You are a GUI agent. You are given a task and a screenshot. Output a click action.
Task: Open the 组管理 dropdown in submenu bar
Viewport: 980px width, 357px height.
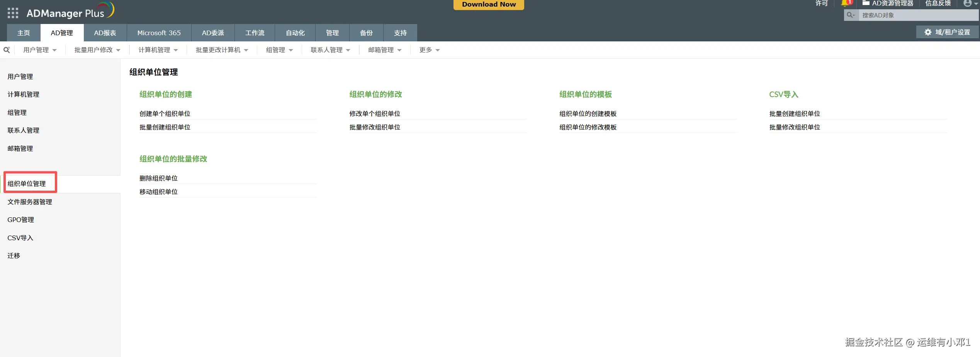tap(279, 50)
